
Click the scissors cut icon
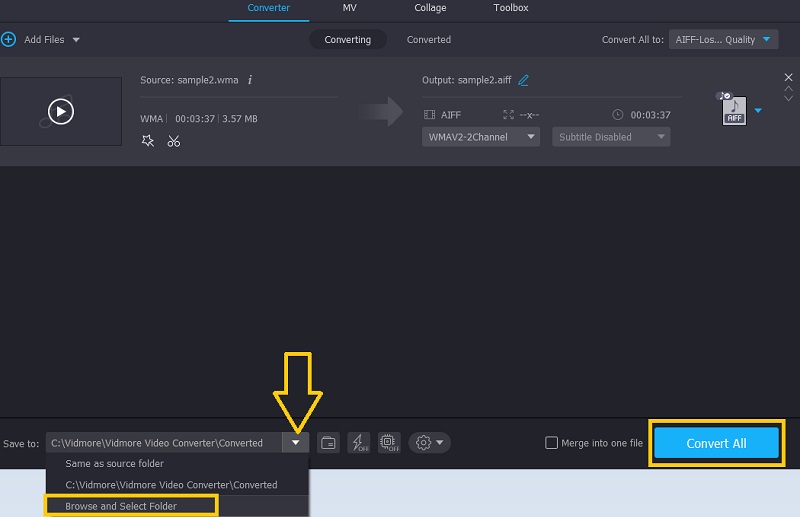(174, 141)
